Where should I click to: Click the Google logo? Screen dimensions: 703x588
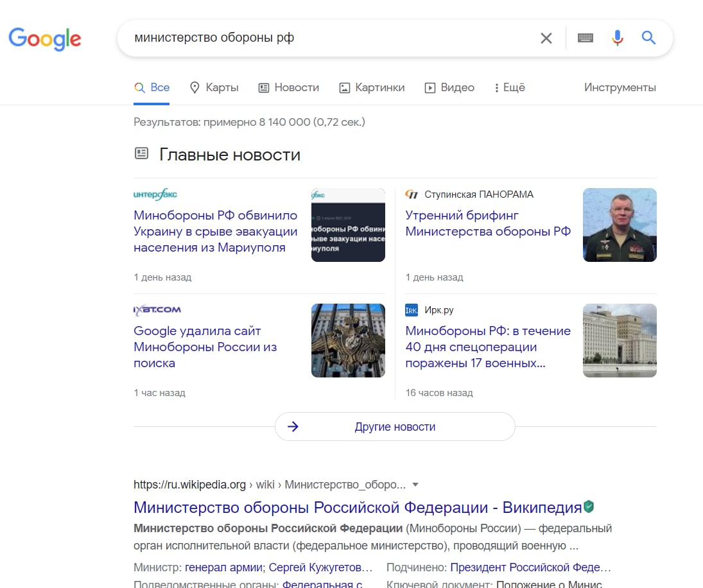pyautogui.click(x=45, y=39)
